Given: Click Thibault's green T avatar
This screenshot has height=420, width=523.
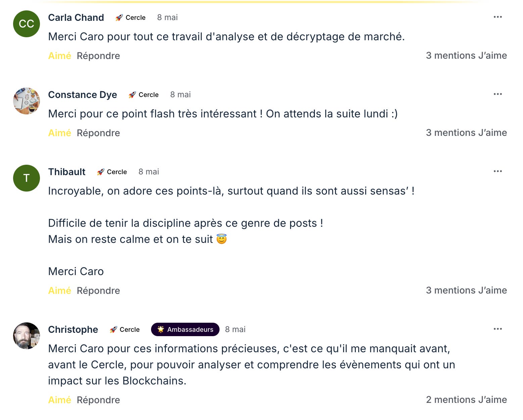Looking at the screenshot, I should (x=27, y=178).
